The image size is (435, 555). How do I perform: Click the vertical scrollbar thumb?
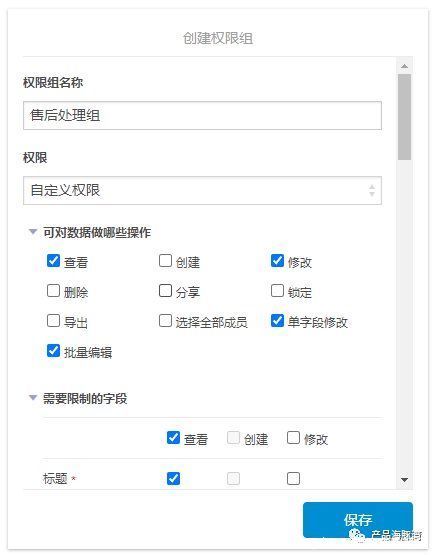pos(405,117)
